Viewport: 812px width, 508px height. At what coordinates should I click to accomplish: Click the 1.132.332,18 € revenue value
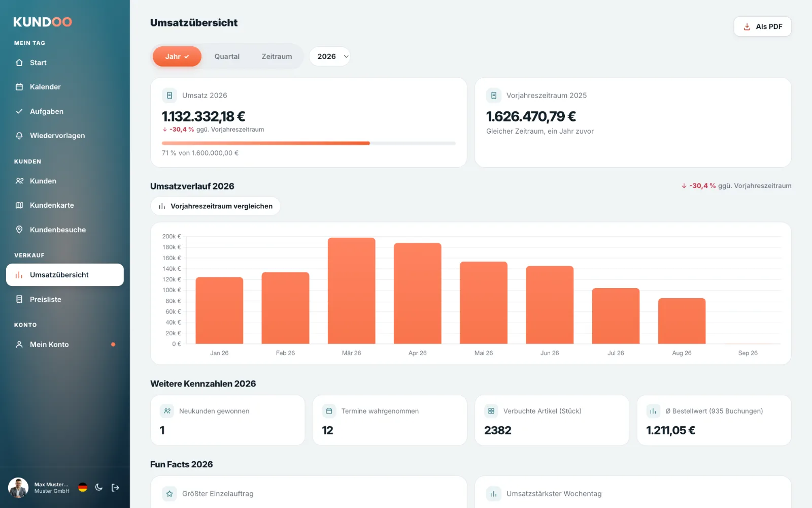(x=204, y=116)
